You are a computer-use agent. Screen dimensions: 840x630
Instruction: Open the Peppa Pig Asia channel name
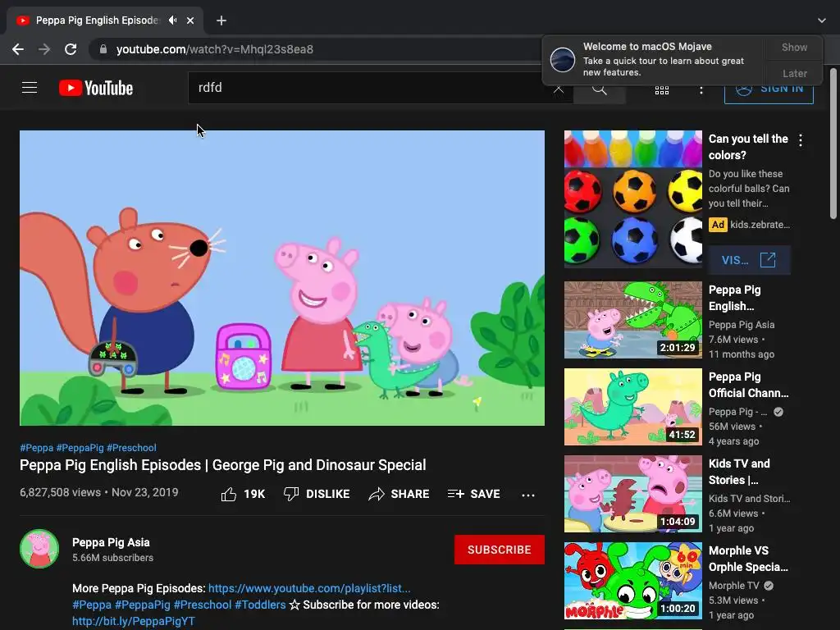tap(111, 542)
